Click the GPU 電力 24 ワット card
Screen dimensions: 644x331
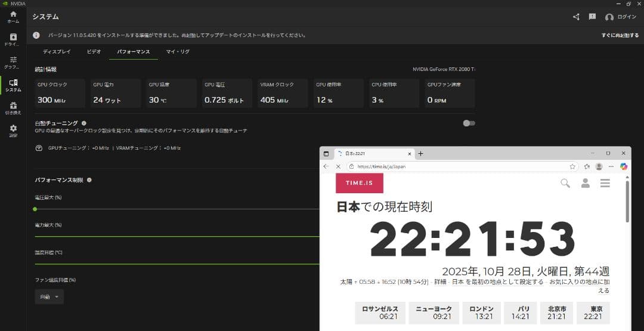(116, 93)
